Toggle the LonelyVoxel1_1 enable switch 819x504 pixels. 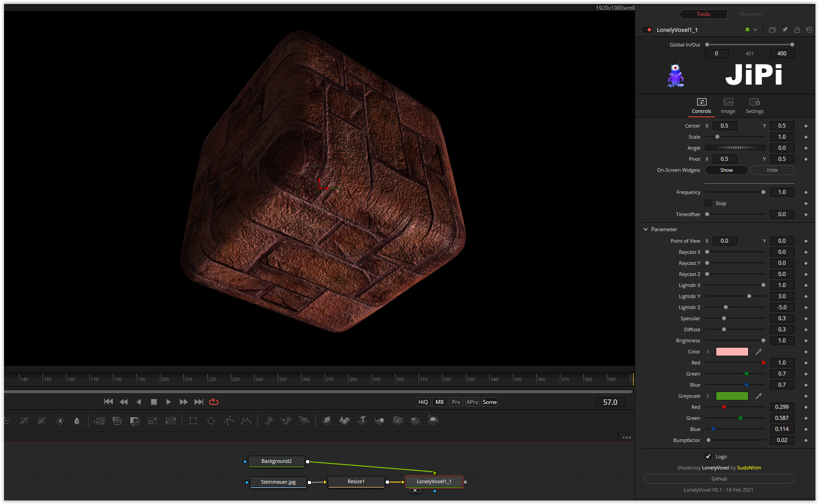(647, 30)
